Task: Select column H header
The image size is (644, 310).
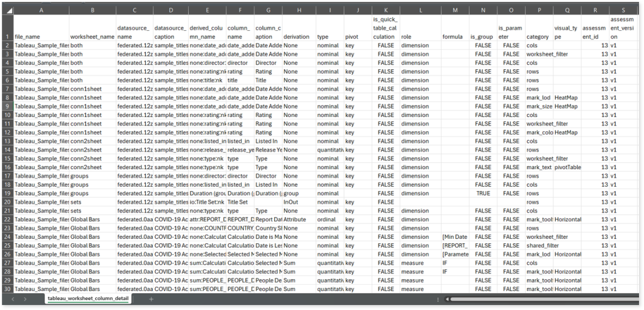Action: click(299, 11)
